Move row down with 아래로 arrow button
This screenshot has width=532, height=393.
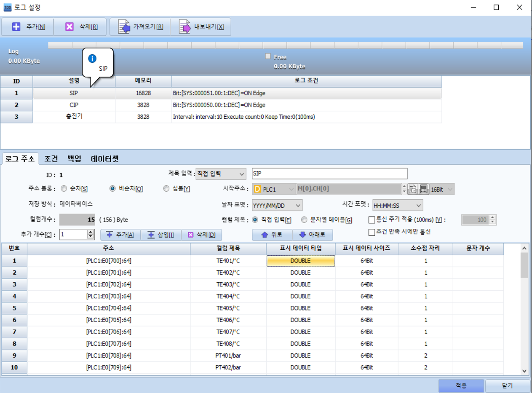pyautogui.click(x=312, y=235)
